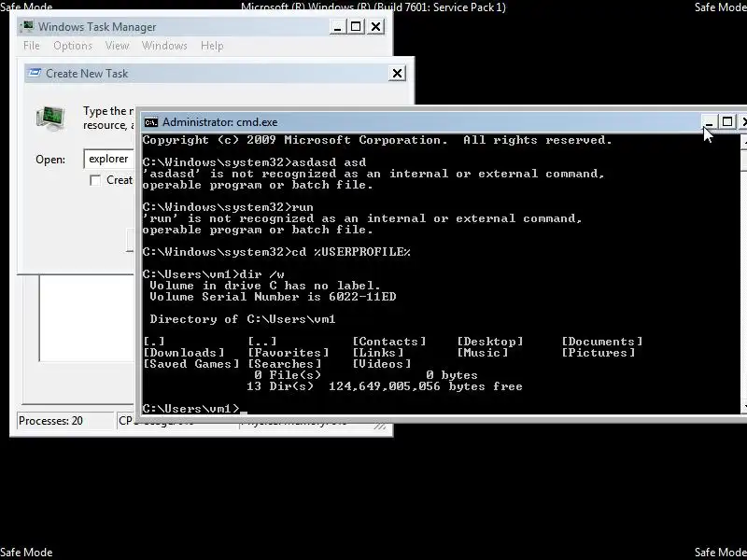Click the cmd.exe vertical scrollbar up arrow

743,141
